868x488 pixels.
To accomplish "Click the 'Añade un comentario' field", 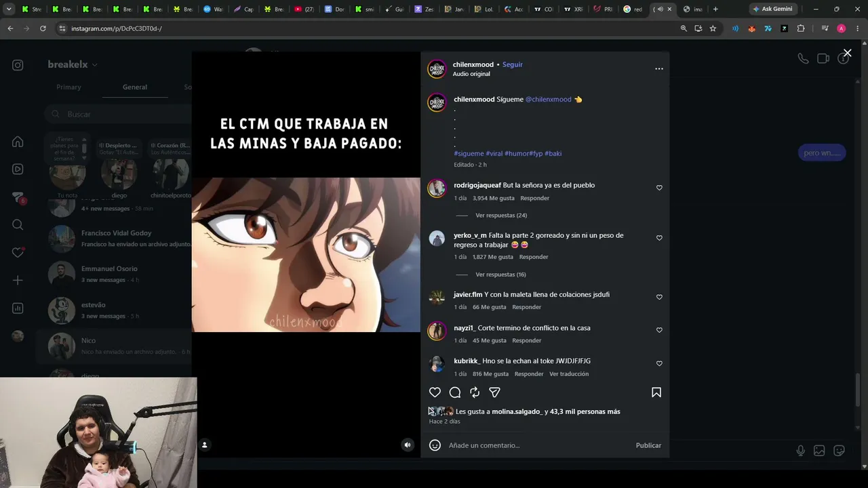I will coord(539,445).
